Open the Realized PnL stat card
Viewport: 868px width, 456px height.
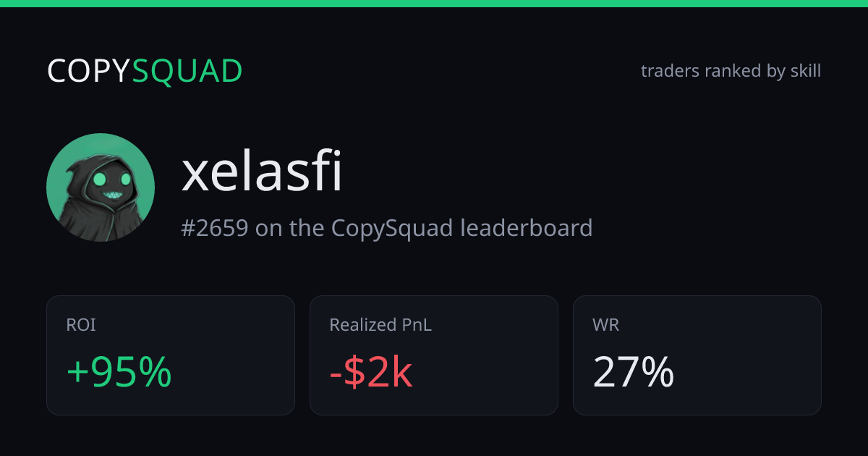[434, 355]
